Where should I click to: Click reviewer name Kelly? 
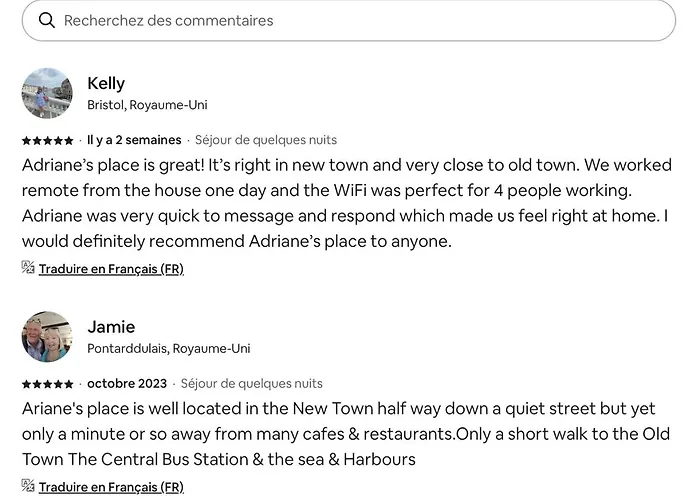click(x=106, y=83)
